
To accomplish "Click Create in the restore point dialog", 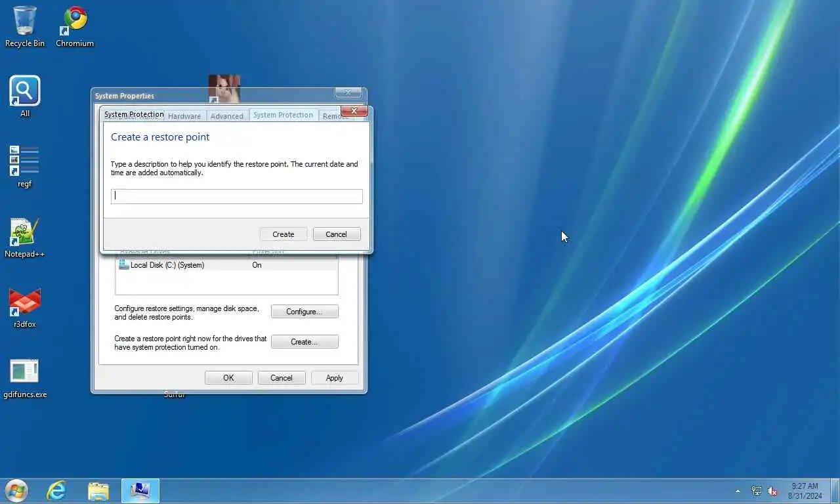I will tap(283, 234).
